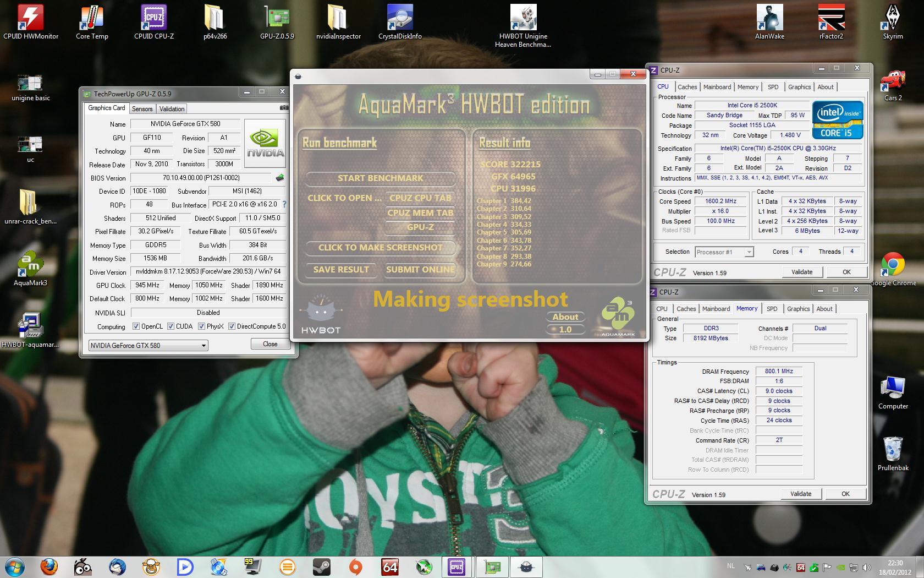Open the unrar-crack_ben folder

pyautogui.click(x=30, y=206)
